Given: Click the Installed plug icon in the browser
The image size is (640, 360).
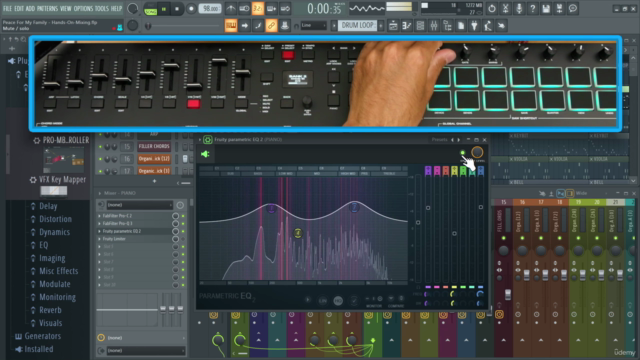Looking at the screenshot, I should pyautogui.click(x=18, y=349).
